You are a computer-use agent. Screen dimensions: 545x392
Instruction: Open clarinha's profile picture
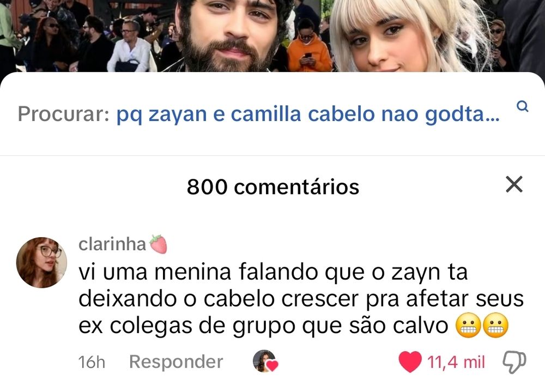pos(41,263)
